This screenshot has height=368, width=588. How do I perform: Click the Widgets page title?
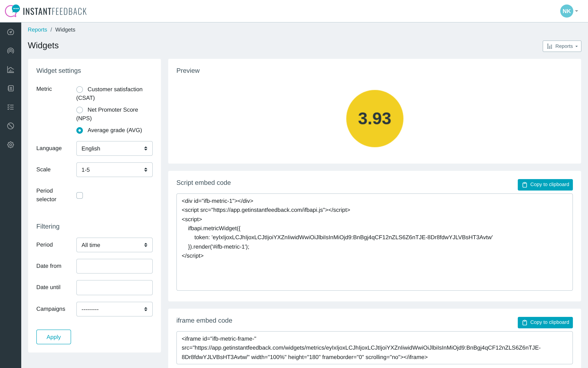click(43, 46)
